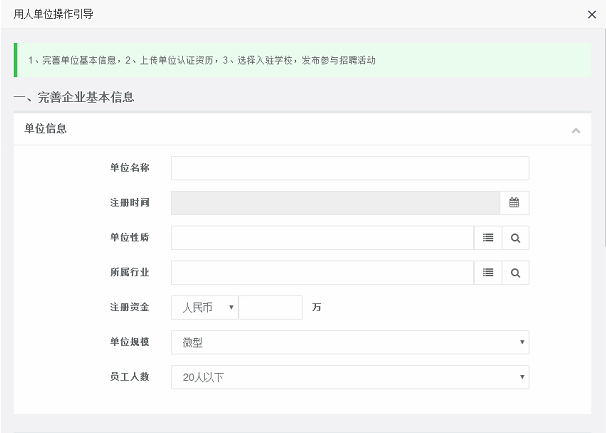This screenshot has width=606, height=433.
Task: Click the list icon beside 单位性质
Action: point(488,238)
